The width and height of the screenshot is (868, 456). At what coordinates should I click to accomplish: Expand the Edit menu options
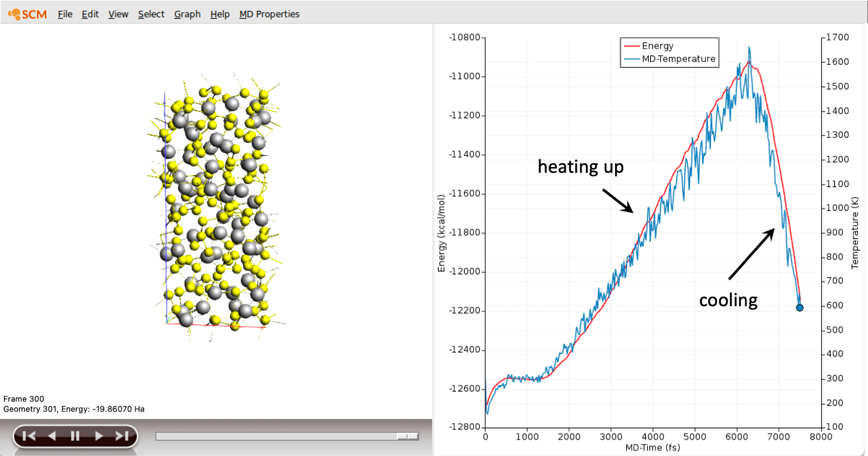pyautogui.click(x=90, y=14)
